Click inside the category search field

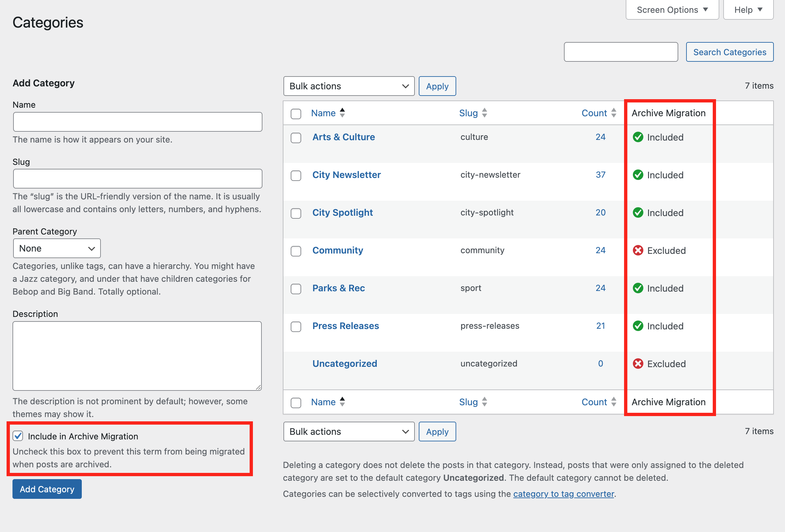[620, 52]
